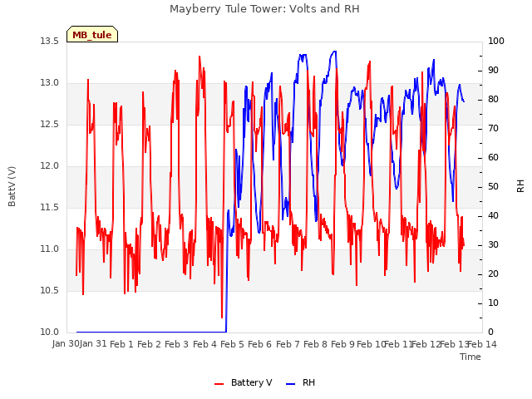Click the MB_tule label box

pos(92,34)
